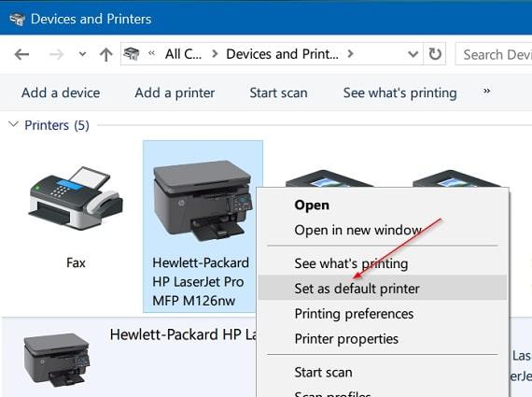Click the Printers (5) group heading

(57, 125)
